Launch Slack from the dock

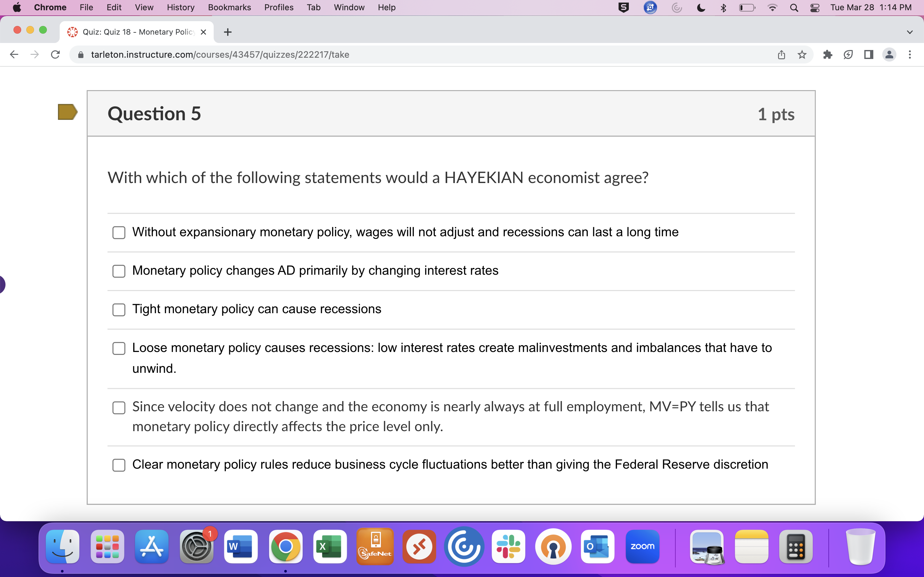click(509, 547)
